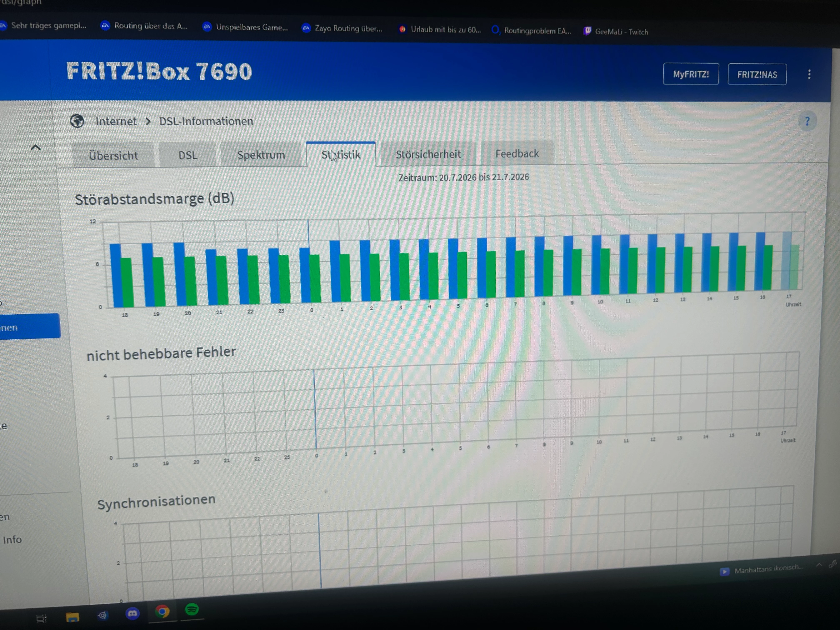840x630 pixels.
Task: Open the FRITZ!Box three-dot menu
Action: click(809, 74)
